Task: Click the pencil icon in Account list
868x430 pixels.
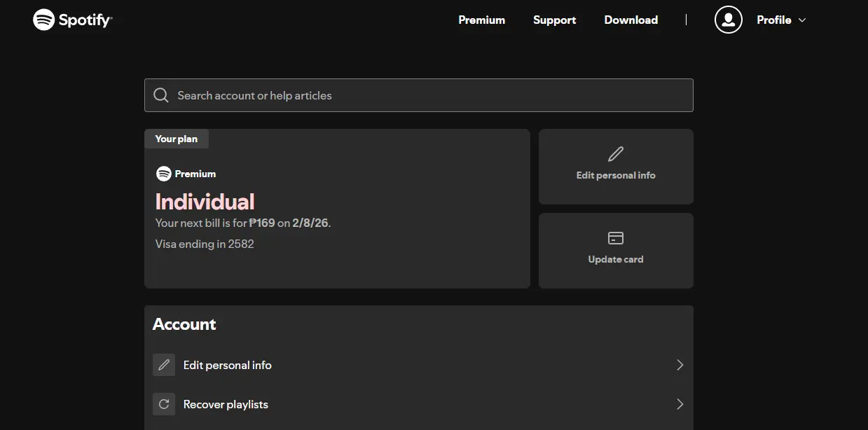Action: [x=164, y=365]
